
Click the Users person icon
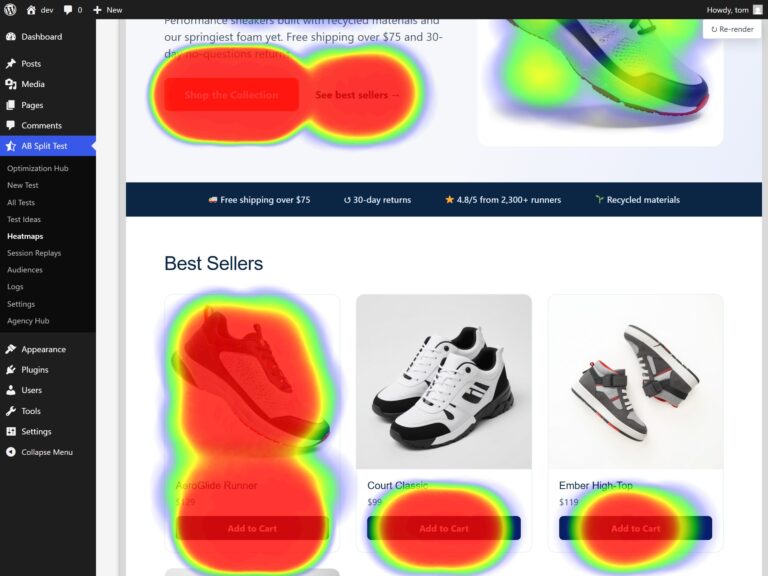11,390
